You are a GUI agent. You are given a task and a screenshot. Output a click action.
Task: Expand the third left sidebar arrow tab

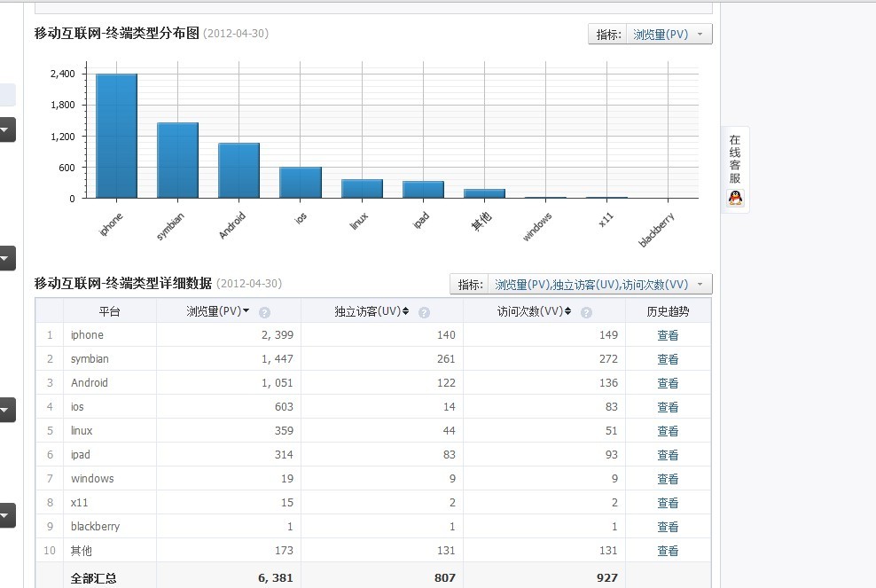7,410
